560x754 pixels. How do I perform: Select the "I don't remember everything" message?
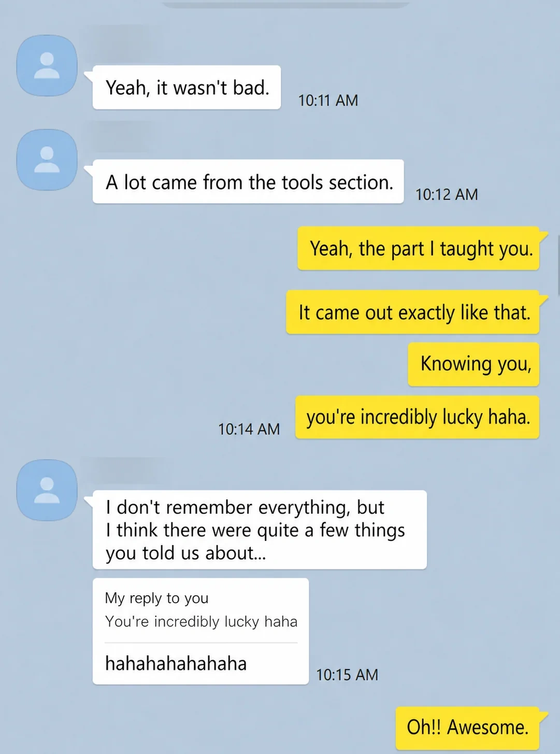(x=260, y=530)
